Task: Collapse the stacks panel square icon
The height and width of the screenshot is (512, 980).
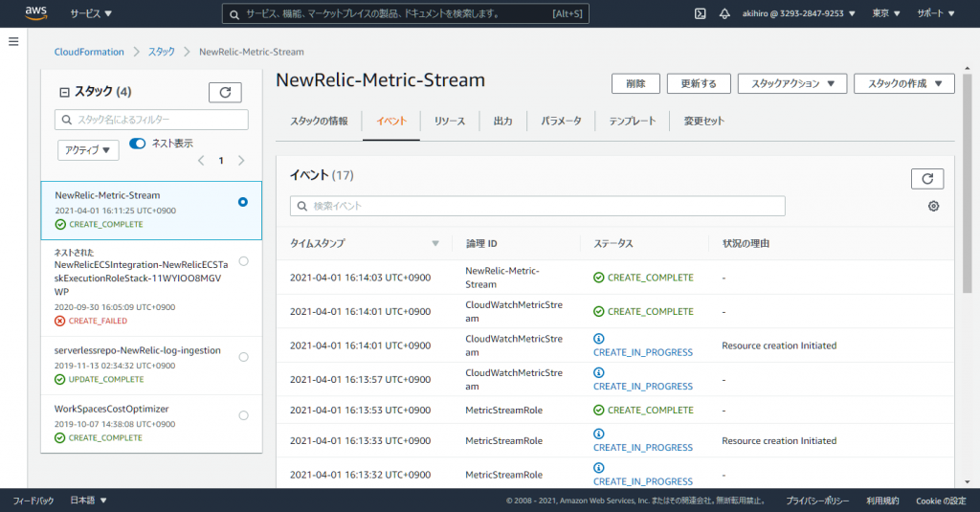Action: click(x=64, y=93)
